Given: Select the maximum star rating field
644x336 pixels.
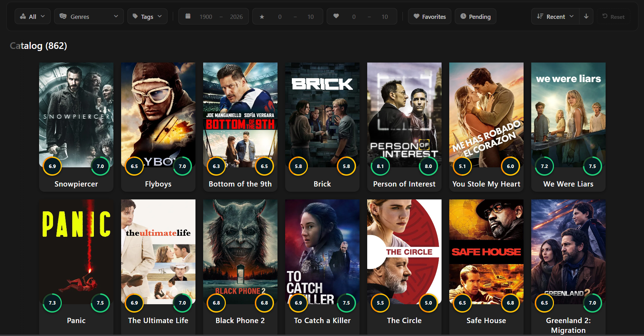Looking at the screenshot, I should coord(310,17).
